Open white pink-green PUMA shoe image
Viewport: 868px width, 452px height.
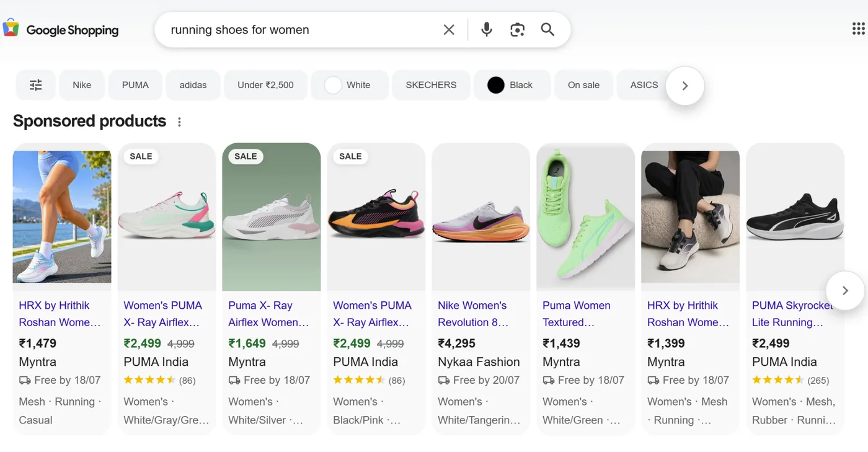click(x=167, y=217)
